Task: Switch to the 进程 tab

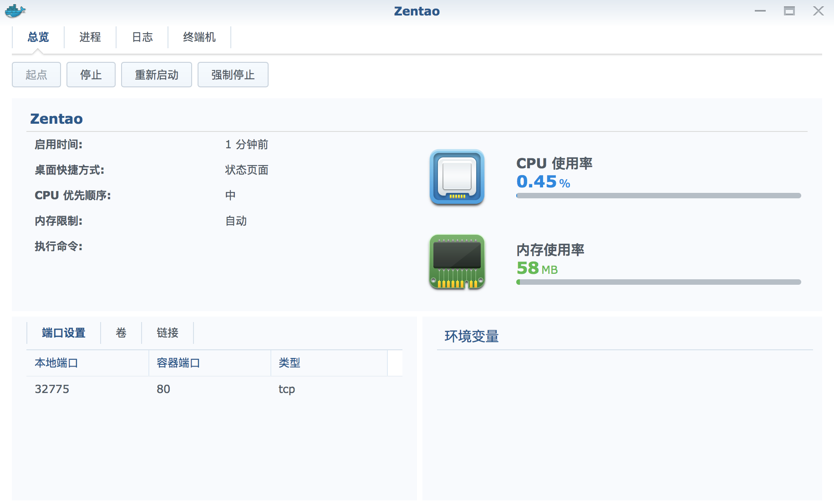Action: 90,37
